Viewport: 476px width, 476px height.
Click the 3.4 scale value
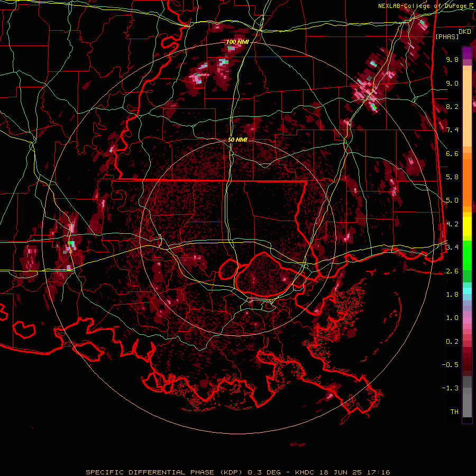452,248
